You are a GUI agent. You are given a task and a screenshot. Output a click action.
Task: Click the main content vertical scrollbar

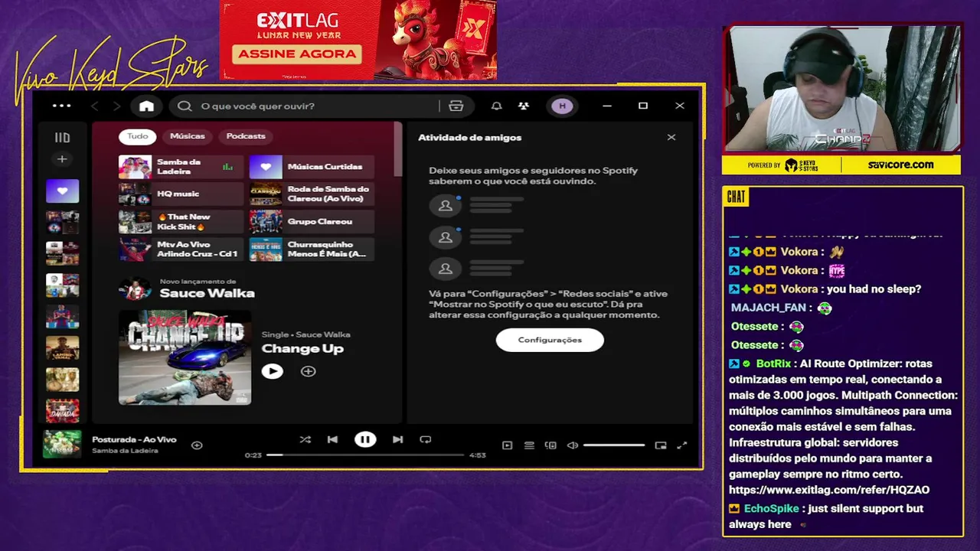pyautogui.click(x=397, y=149)
